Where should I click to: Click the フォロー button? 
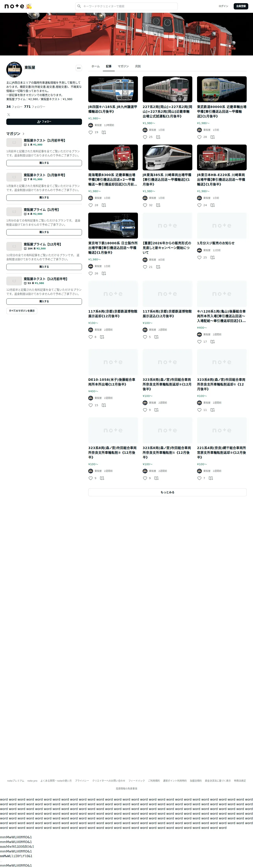click(44, 122)
